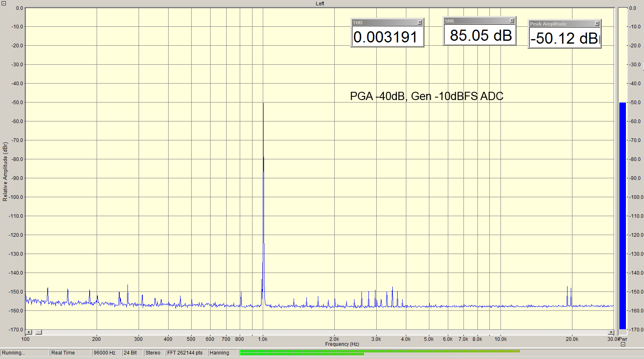Screen dimensions: 644x359
Task: Click the 'Frequency (Hz)' axis label
Action: tap(342, 344)
